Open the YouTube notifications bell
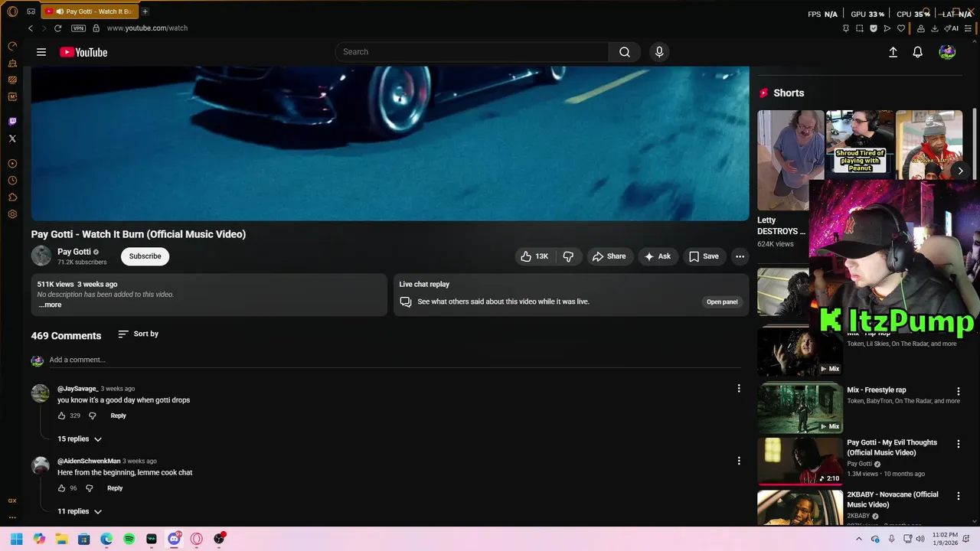980x551 pixels. point(917,52)
